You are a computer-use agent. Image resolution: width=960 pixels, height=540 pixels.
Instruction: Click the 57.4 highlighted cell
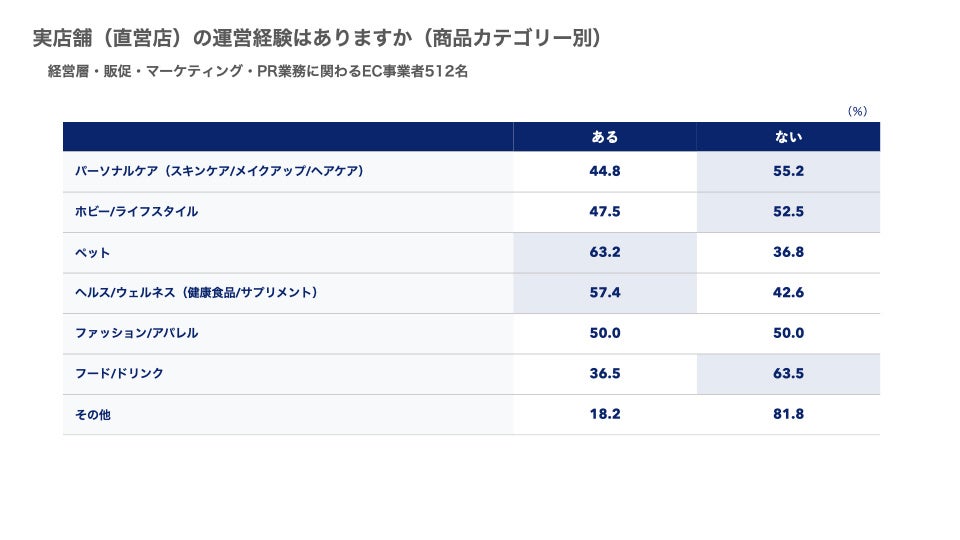605,293
